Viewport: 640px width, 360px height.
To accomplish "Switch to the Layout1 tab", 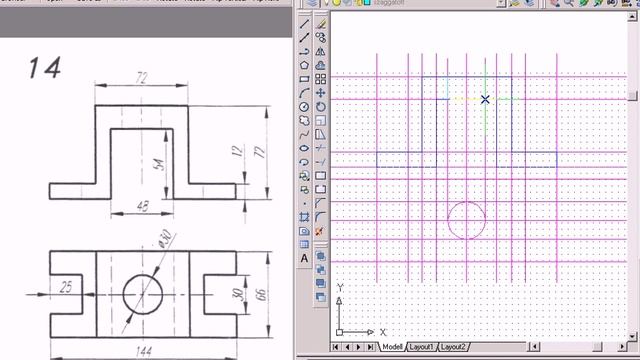I will point(421,347).
